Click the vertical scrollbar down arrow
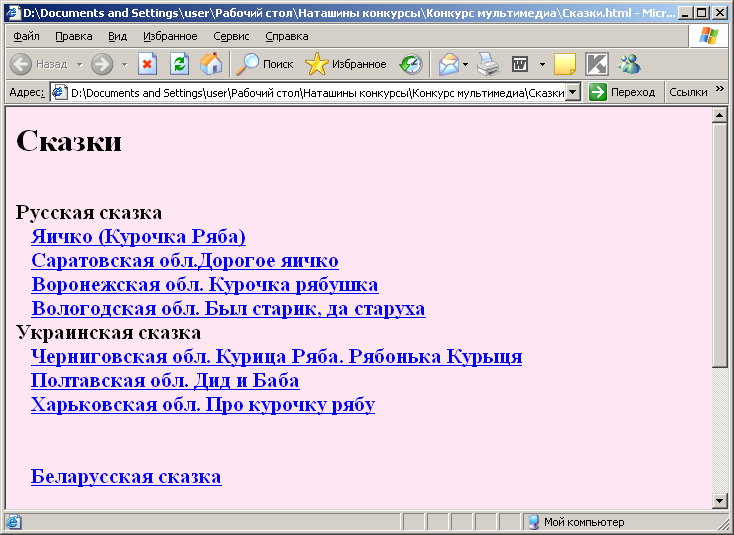 719,501
